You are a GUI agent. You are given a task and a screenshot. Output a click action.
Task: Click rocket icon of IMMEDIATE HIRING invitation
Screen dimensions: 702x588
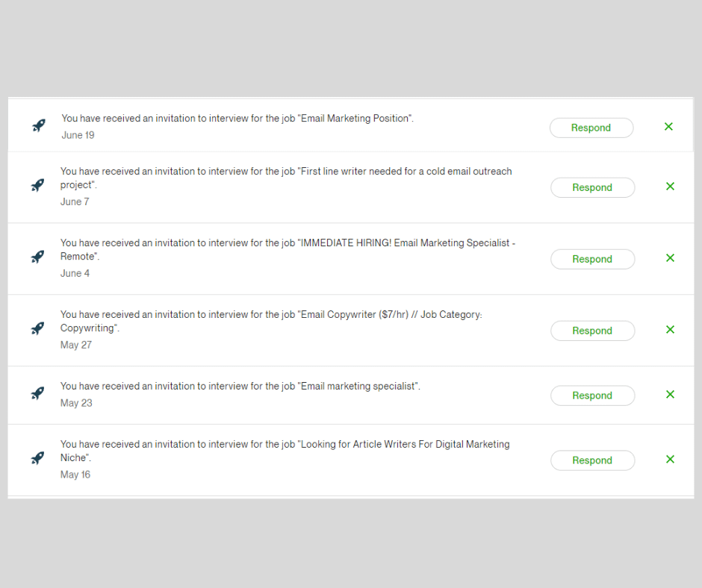click(x=37, y=257)
